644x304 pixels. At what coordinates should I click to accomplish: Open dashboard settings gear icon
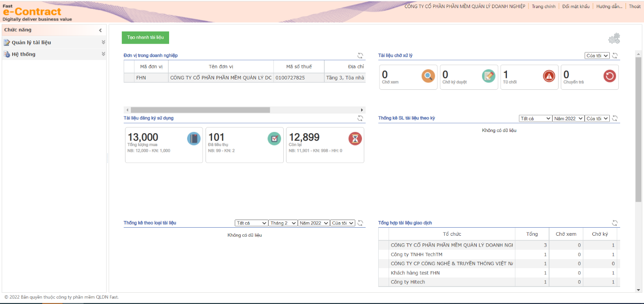[x=614, y=39]
